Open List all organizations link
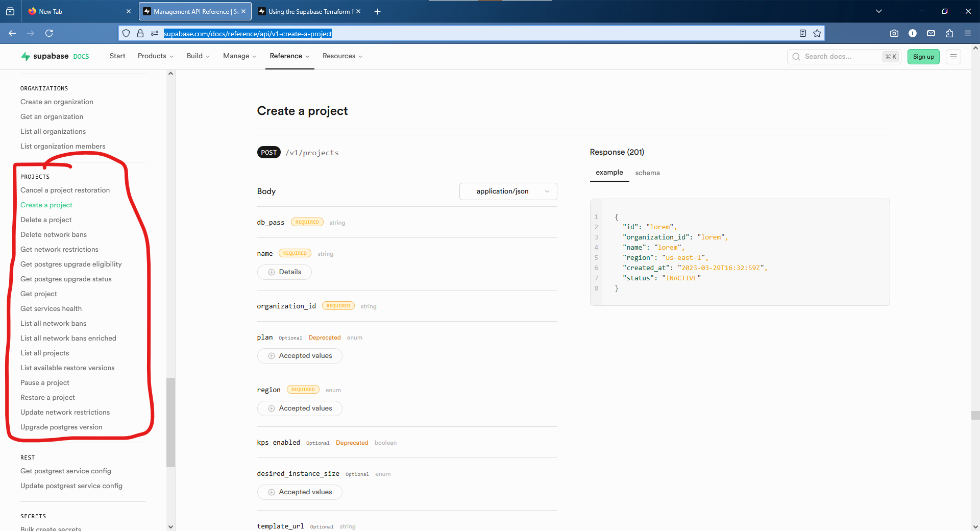 pos(53,132)
